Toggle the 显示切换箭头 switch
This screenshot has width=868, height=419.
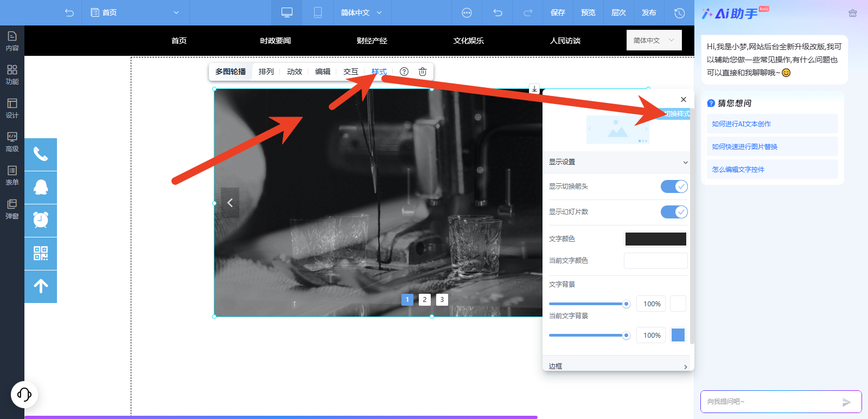click(x=674, y=186)
